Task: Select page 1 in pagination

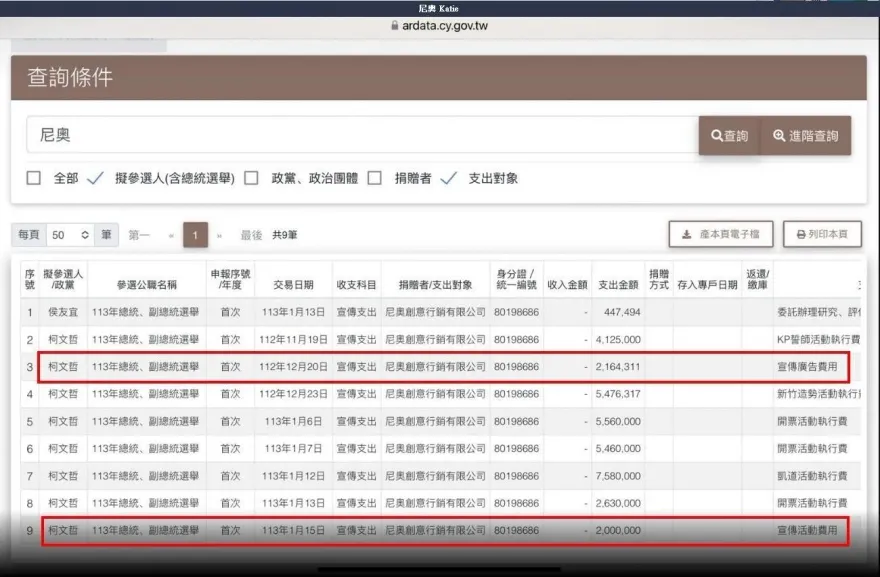Action: 195,235
